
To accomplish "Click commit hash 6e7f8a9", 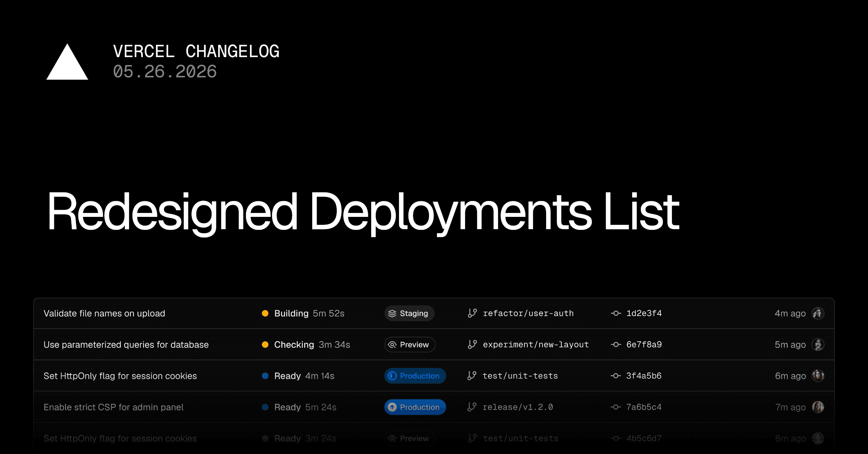I will [x=644, y=344].
